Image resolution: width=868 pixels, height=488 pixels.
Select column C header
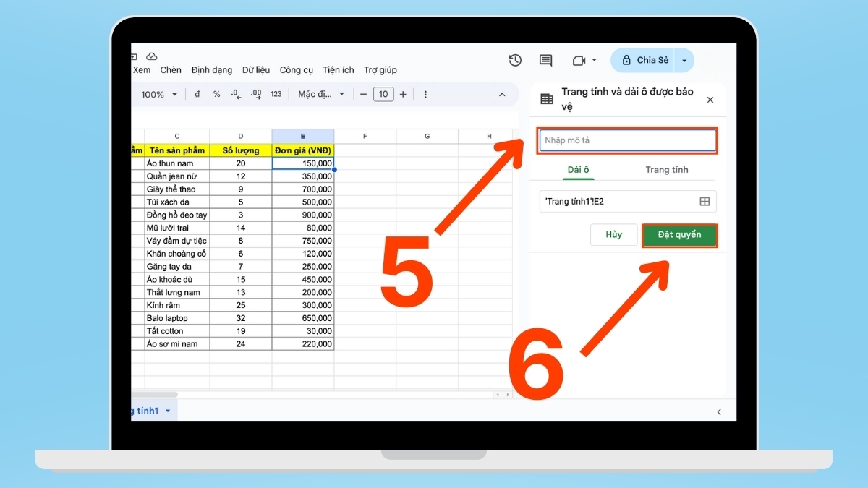pyautogui.click(x=177, y=137)
